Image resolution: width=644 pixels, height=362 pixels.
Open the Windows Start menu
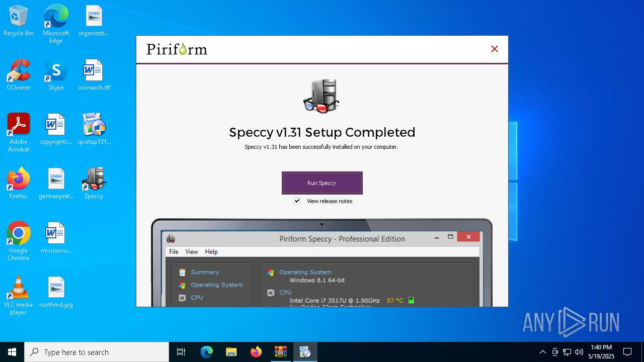tap(12, 352)
